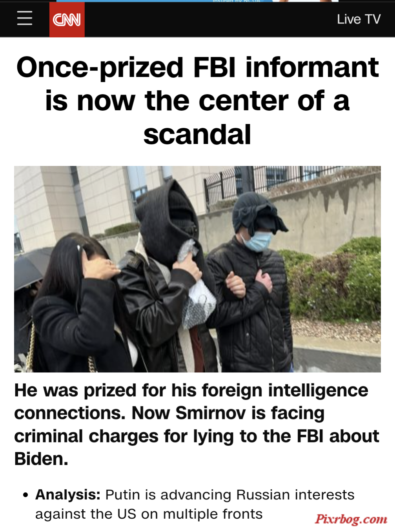This screenshot has width=395, height=532.
Task: Tap the article photo of three people
Action: pyautogui.click(x=197, y=269)
